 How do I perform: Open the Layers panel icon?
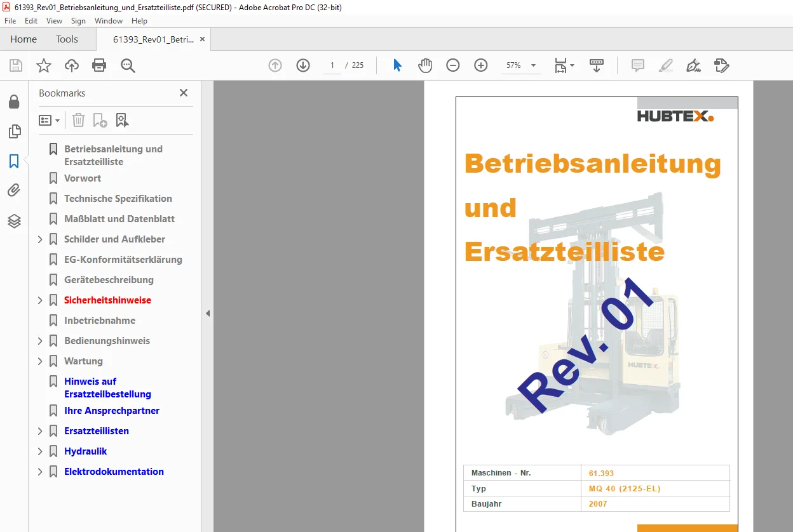[x=14, y=221]
